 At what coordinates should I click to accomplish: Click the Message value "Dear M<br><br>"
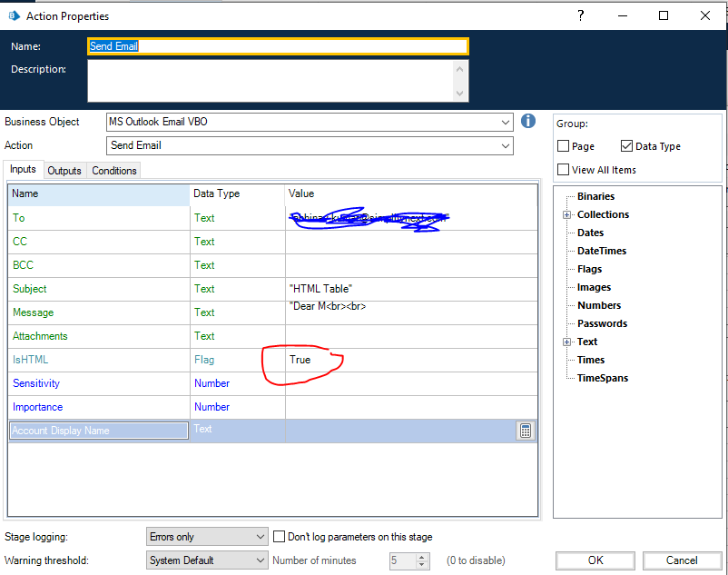pos(328,306)
